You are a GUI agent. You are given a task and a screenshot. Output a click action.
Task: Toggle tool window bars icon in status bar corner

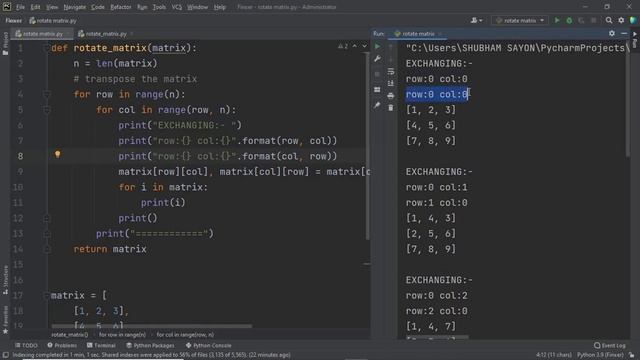tap(6, 355)
